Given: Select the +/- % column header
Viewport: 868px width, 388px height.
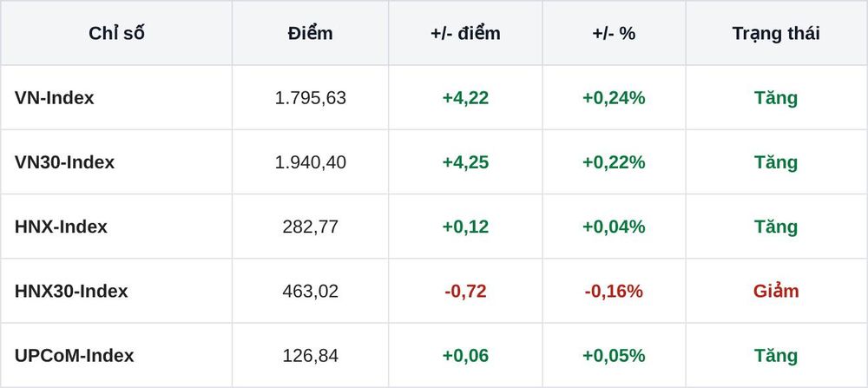Looking at the screenshot, I should tap(614, 33).
